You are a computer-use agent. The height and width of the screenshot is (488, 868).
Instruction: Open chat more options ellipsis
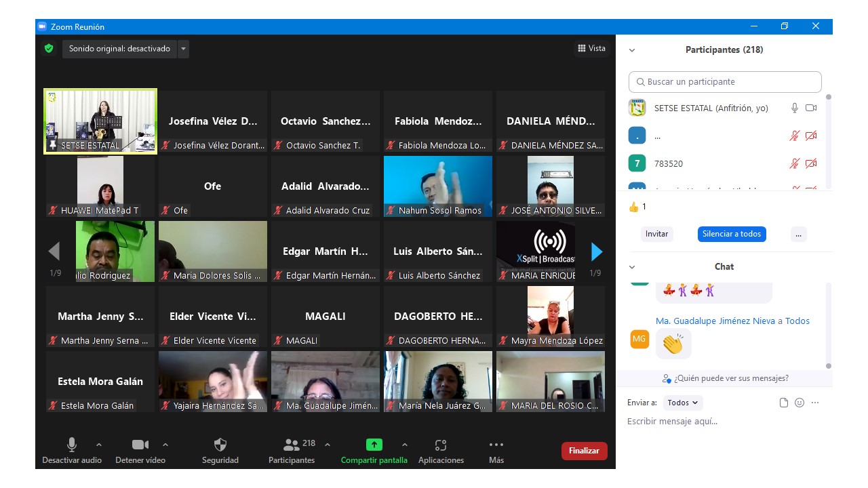[815, 403]
